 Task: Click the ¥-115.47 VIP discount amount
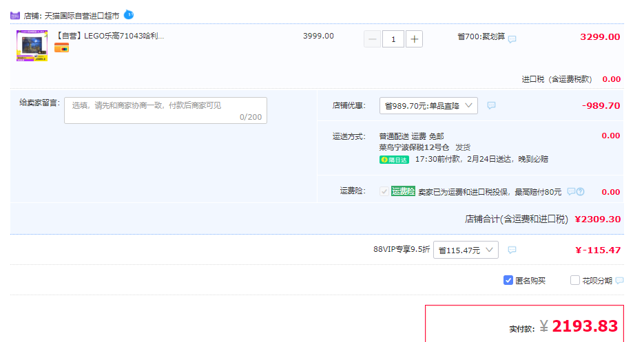598,250
